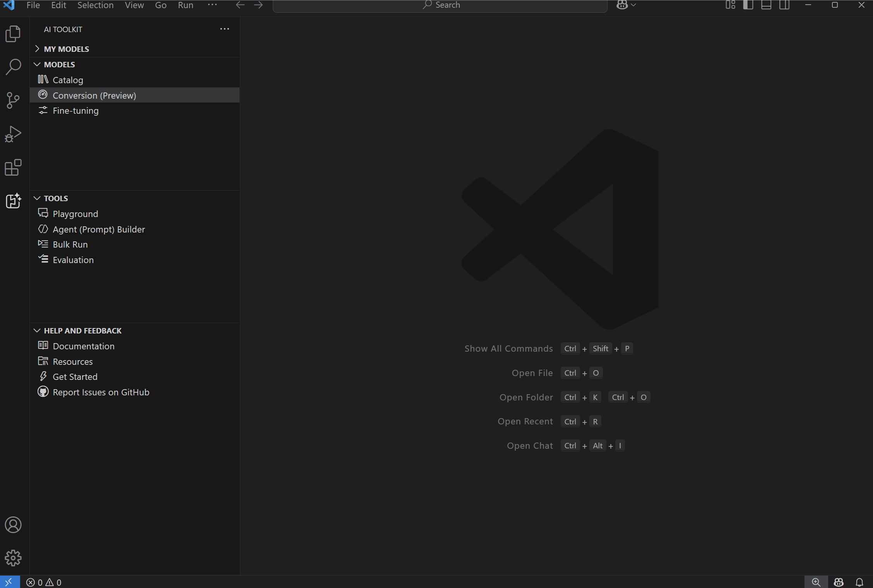
Task: Toggle the secondary side bar layout button
Action: point(784,5)
